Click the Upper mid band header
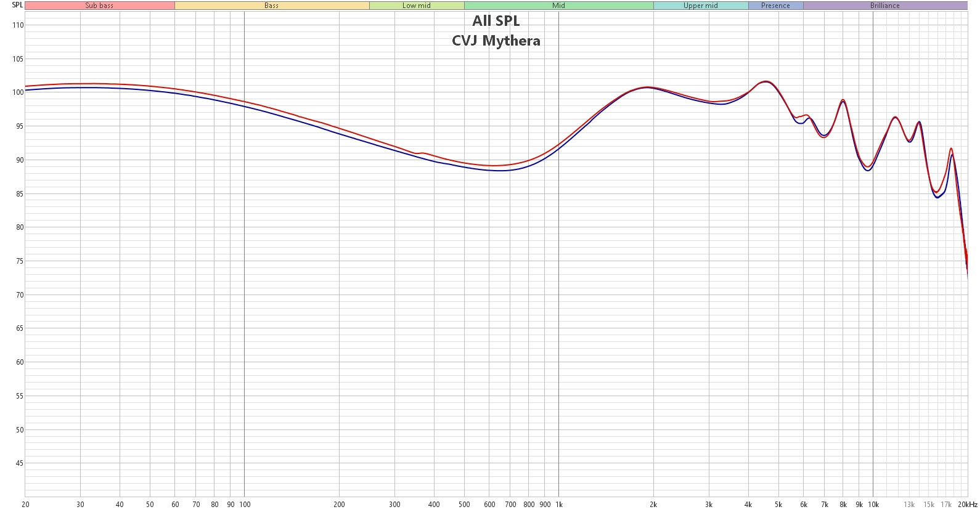 (x=701, y=6)
